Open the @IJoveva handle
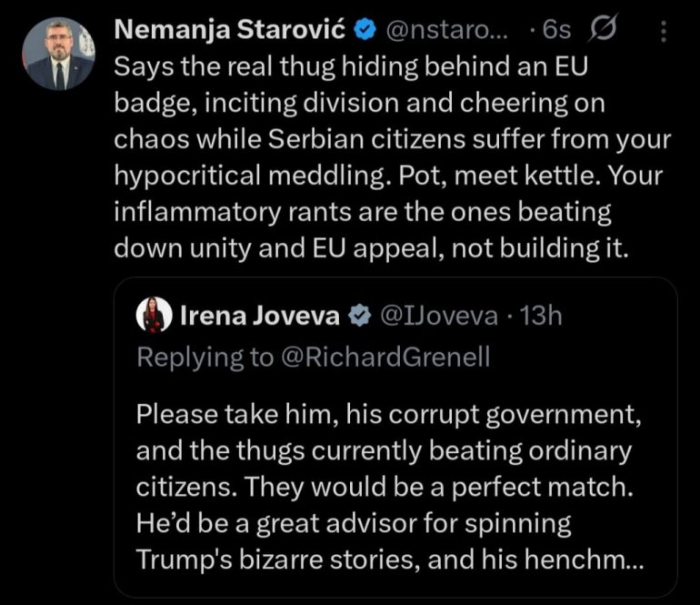Image resolution: width=700 pixels, height=605 pixels. [440, 316]
